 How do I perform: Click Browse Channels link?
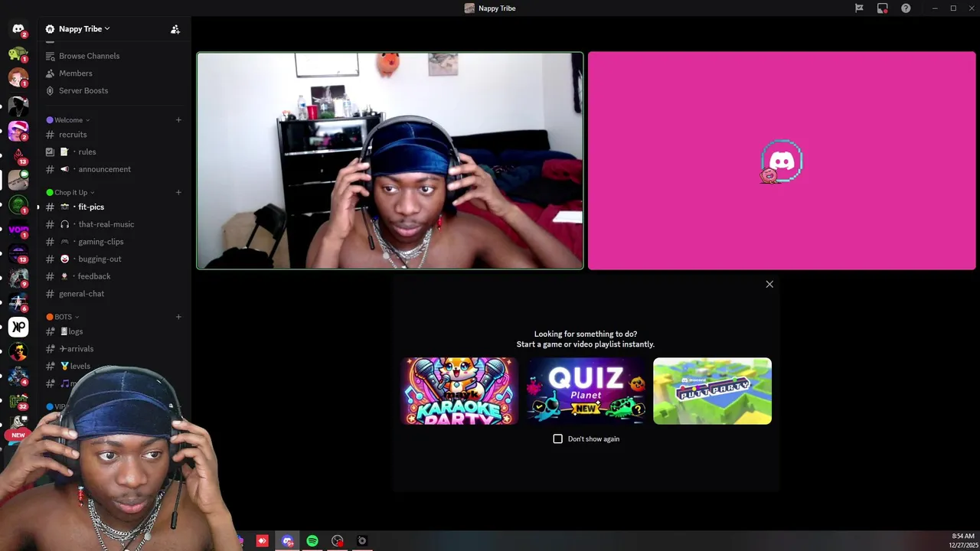click(x=89, y=56)
